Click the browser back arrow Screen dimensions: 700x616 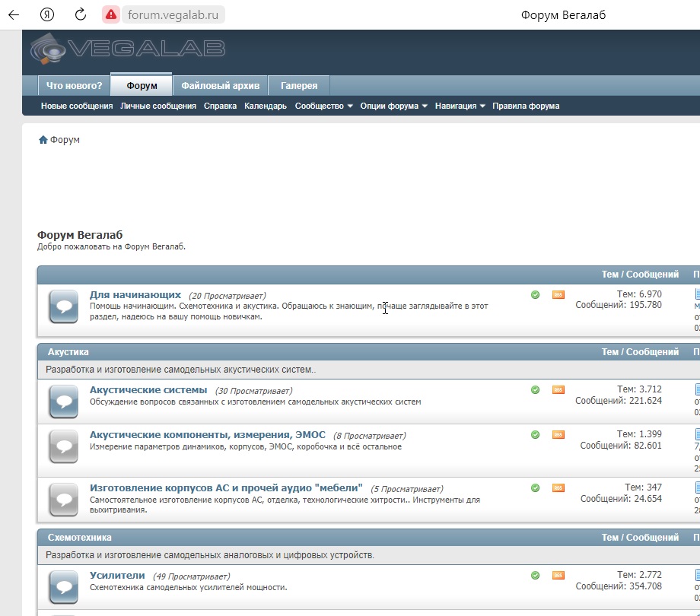coord(14,14)
